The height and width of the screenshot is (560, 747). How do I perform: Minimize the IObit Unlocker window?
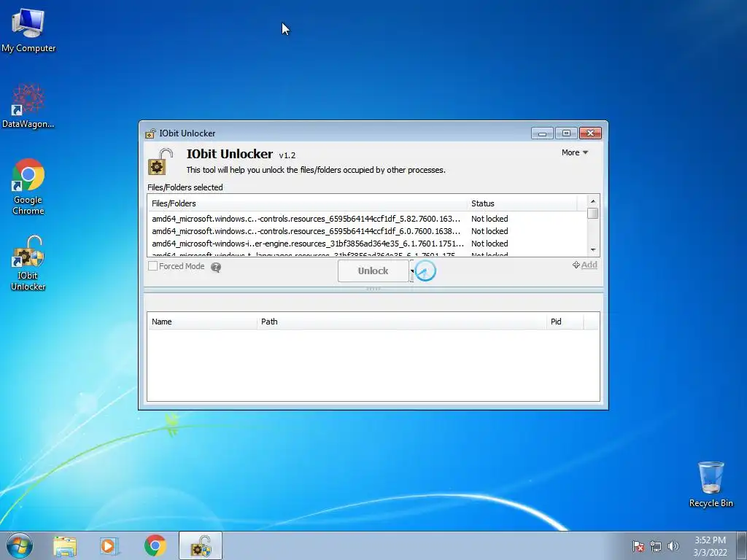pos(542,133)
